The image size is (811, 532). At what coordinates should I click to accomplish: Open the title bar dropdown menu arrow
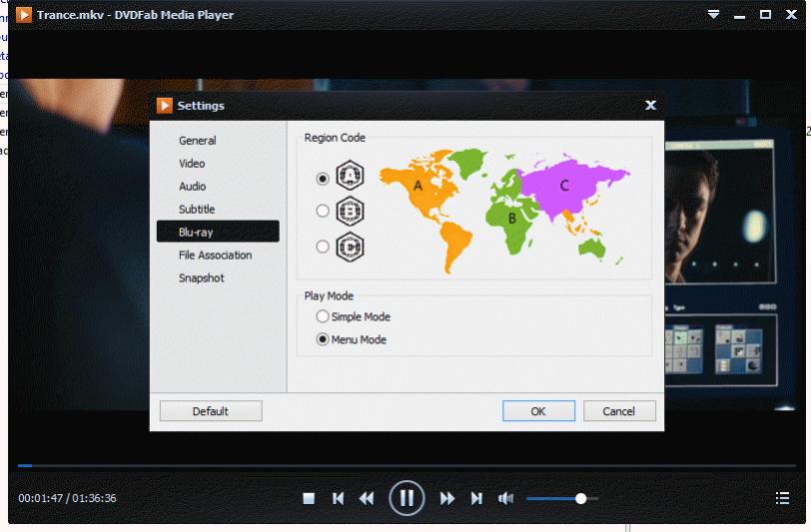click(713, 15)
